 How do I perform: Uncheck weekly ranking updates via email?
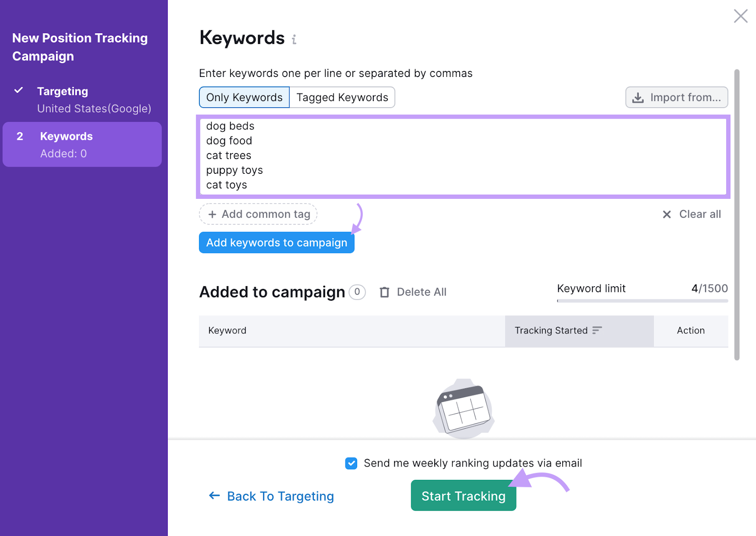click(x=351, y=463)
